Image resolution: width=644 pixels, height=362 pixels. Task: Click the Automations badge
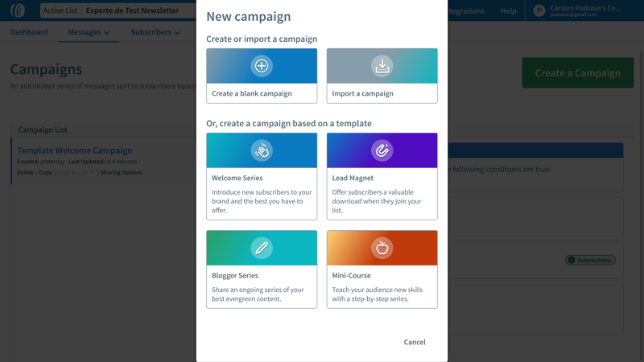coord(590,260)
